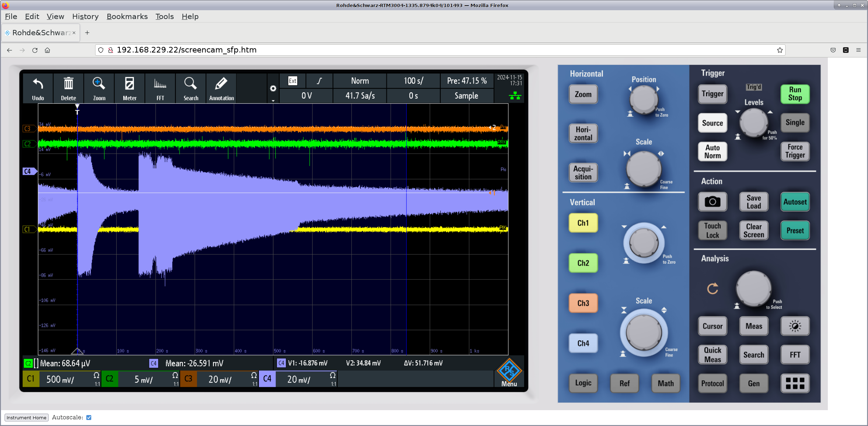Image resolution: width=868 pixels, height=426 pixels.
Task: Open the Tools menu
Action: (165, 17)
